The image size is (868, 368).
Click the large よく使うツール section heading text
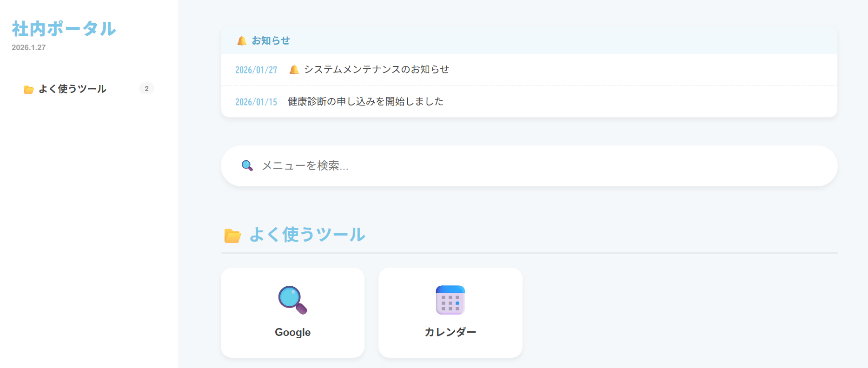[x=307, y=235]
